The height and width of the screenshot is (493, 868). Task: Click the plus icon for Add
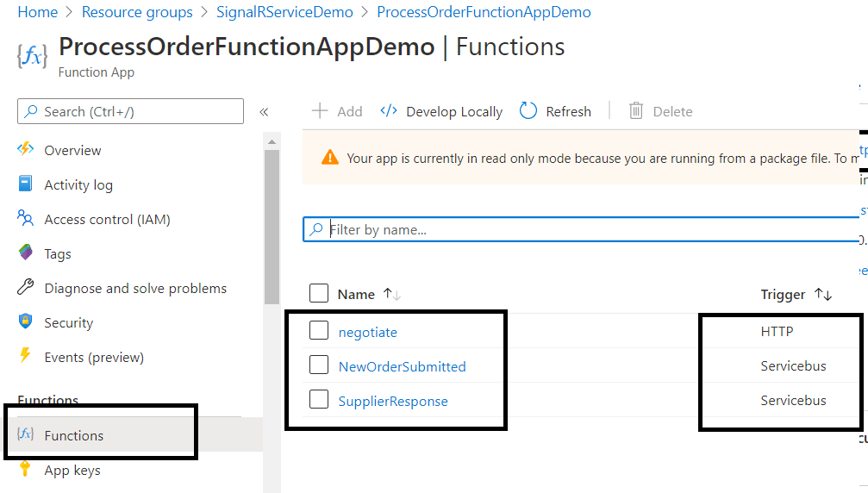[x=320, y=110]
